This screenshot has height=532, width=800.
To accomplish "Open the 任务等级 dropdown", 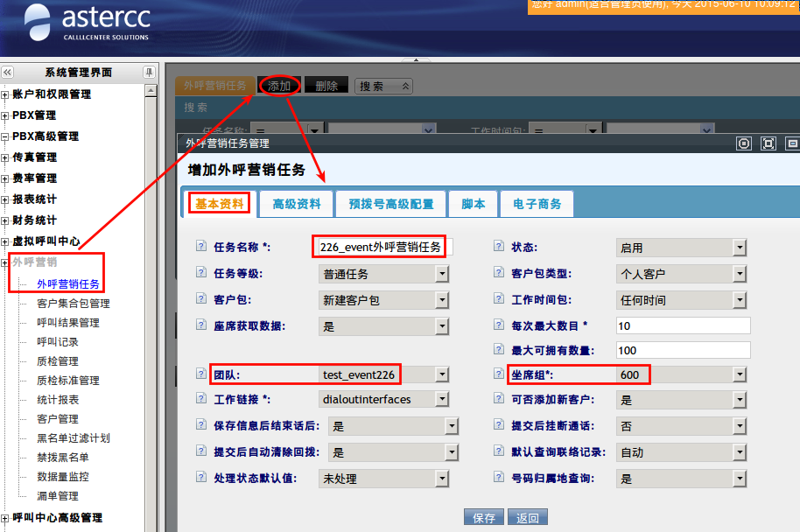I will point(442,274).
